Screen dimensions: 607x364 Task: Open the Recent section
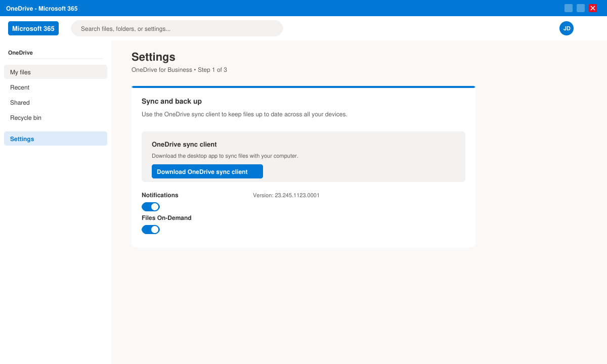tap(56, 87)
